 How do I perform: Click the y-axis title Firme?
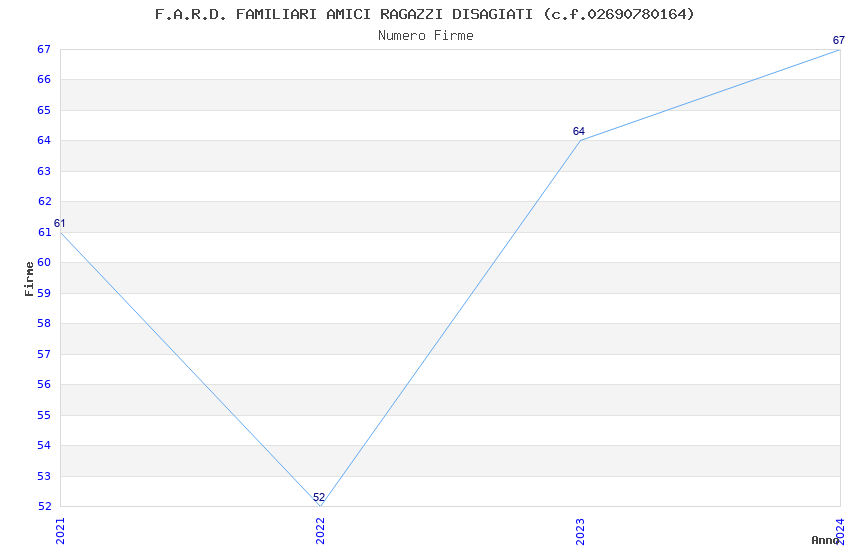coord(29,279)
